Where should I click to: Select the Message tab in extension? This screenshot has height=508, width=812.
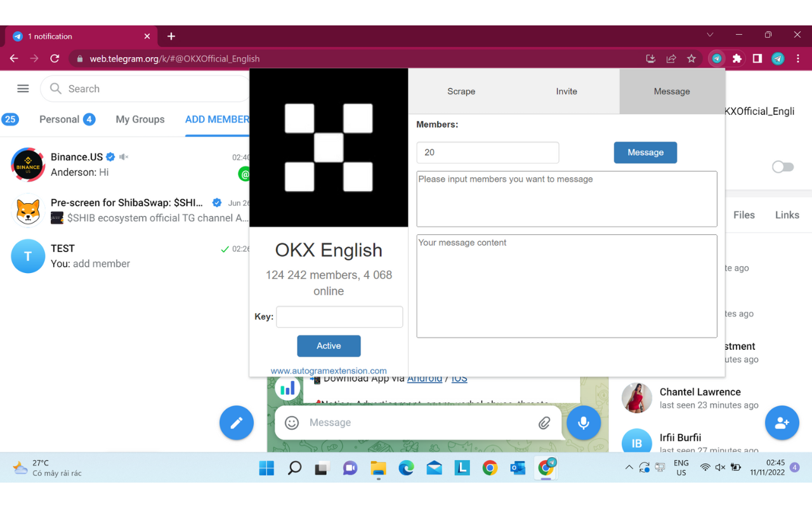pos(672,91)
